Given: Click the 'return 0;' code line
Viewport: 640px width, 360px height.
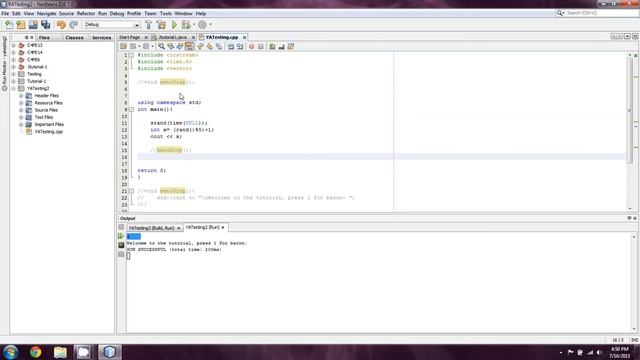Looking at the screenshot, I should (x=151, y=171).
